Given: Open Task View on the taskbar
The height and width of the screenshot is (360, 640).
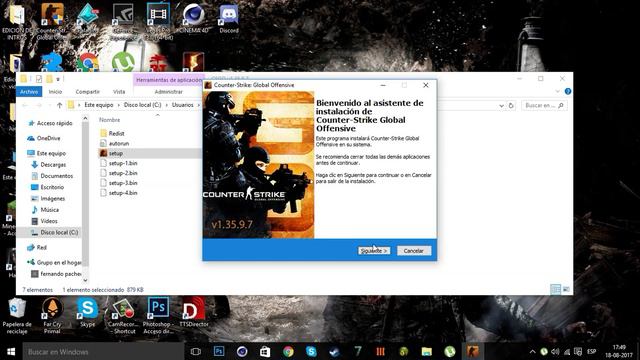Looking at the screenshot, I should (x=196, y=351).
